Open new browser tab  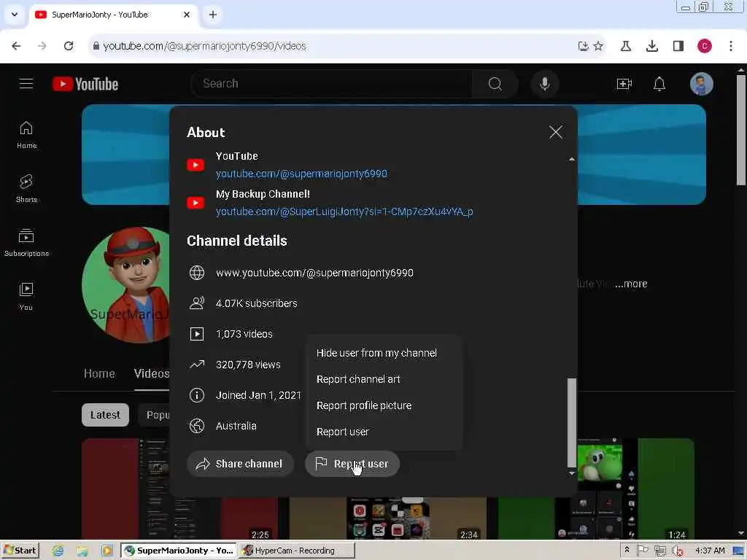(212, 15)
